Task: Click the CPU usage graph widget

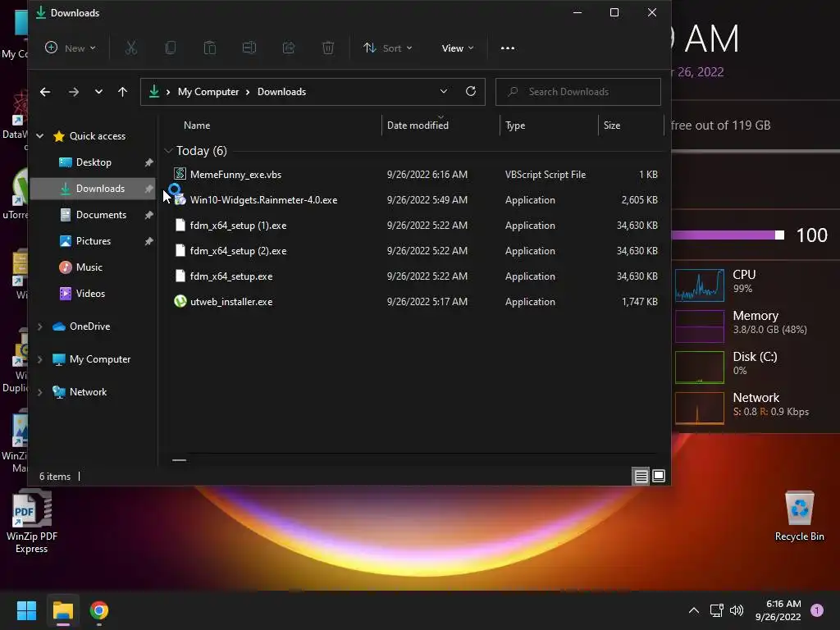Action: tap(699, 285)
